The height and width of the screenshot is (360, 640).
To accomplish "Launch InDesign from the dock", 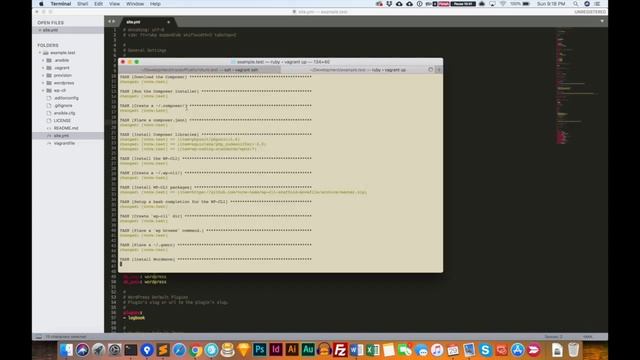I will (x=276, y=350).
